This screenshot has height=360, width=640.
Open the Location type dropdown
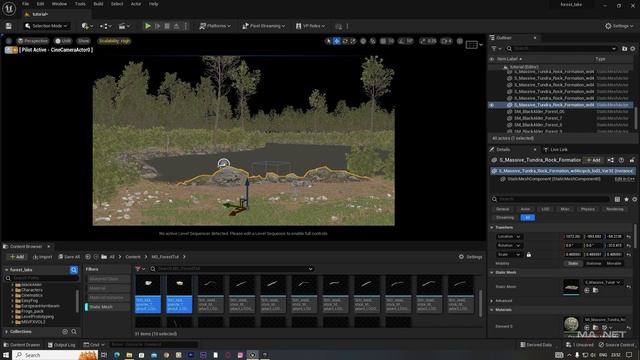pyautogui.click(x=509, y=237)
